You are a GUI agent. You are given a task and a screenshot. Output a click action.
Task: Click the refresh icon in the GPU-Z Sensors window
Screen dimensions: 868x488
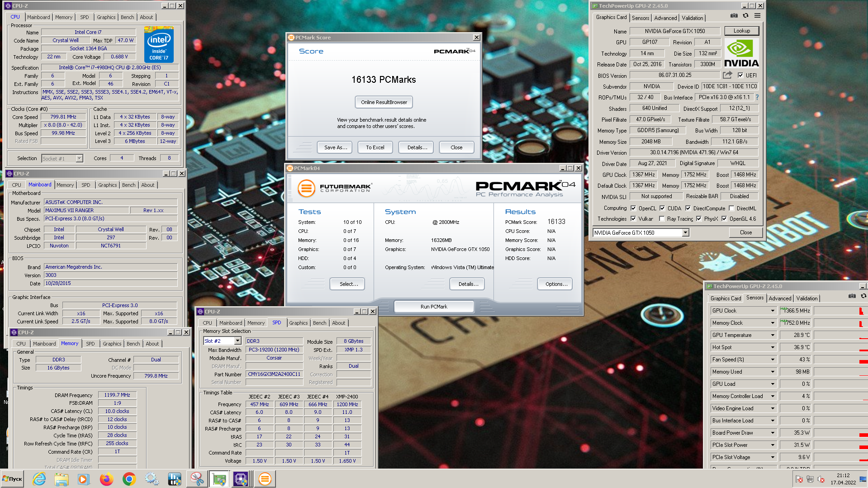863,296
